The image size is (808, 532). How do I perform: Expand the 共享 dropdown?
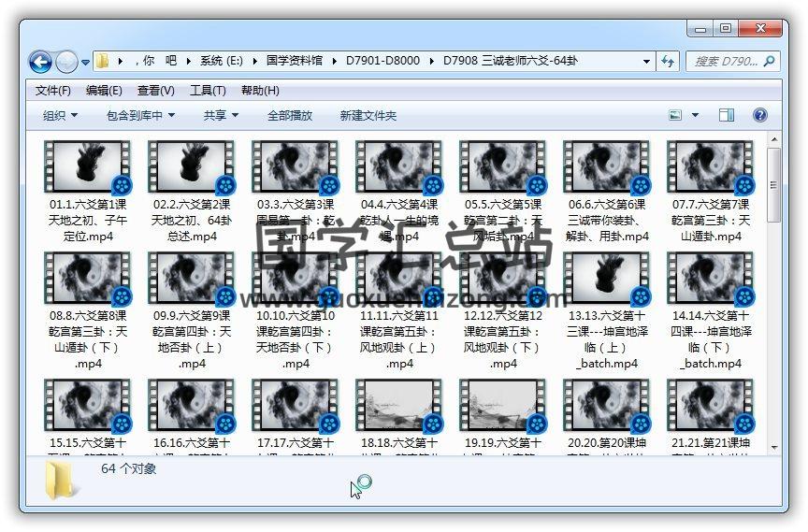pyautogui.click(x=221, y=115)
